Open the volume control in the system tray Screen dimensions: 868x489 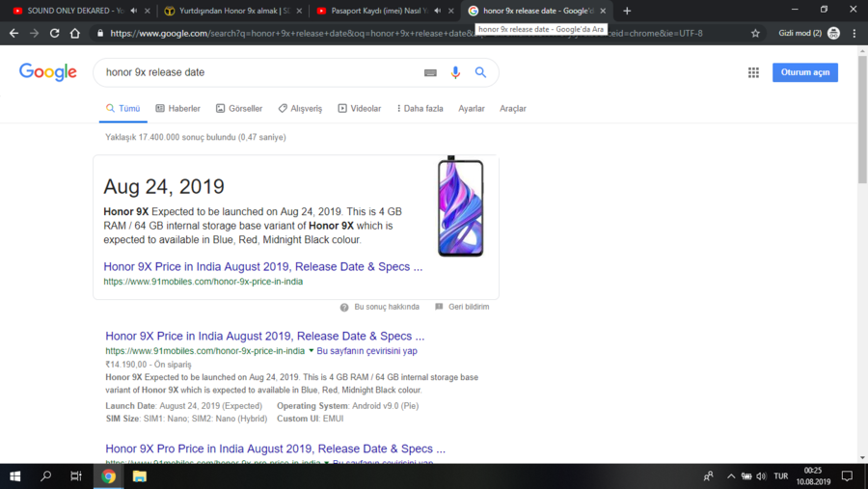[x=762, y=476]
